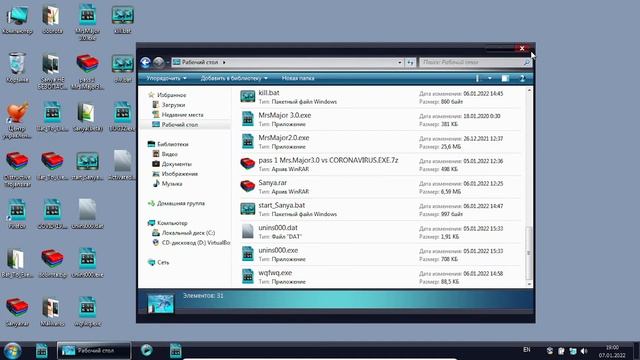Image resolution: width=640 pixels, height=360 pixels.
Task: Refresh the folder via address bar refresh button
Action: 410,62
